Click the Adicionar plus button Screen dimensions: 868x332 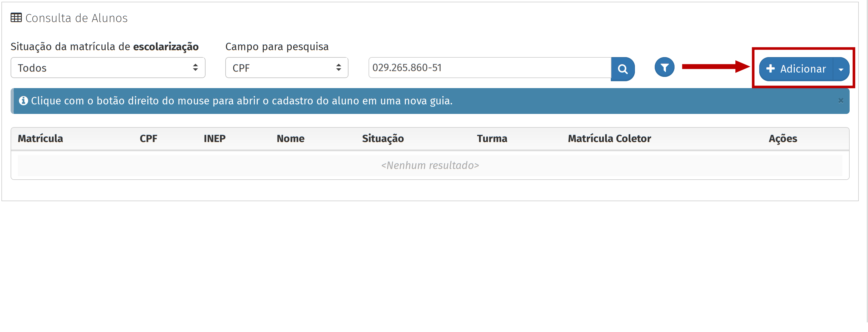(x=796, y=69)
